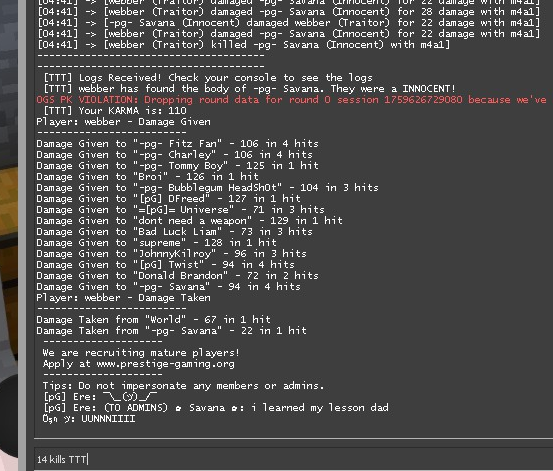Select 'Damage Given to "-pg- Savana"' line
This screenshot has width=553, height=471.
click(x=168, y=286)
